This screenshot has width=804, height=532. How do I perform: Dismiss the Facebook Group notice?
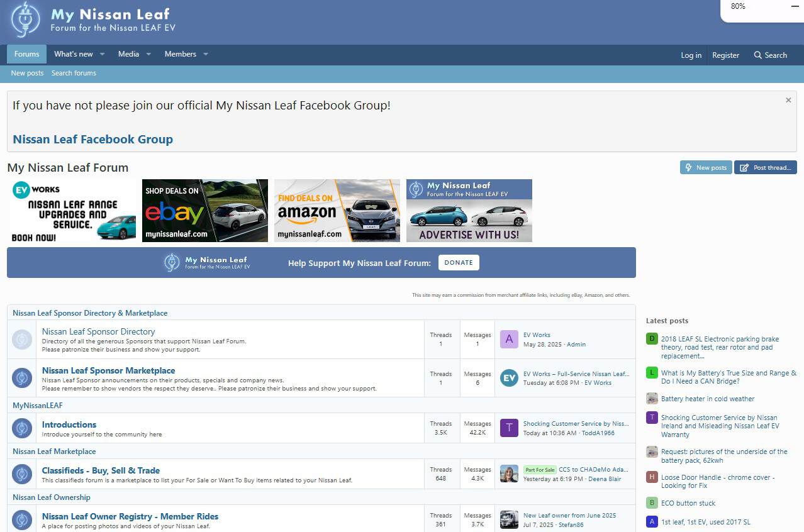pos(788,100)
